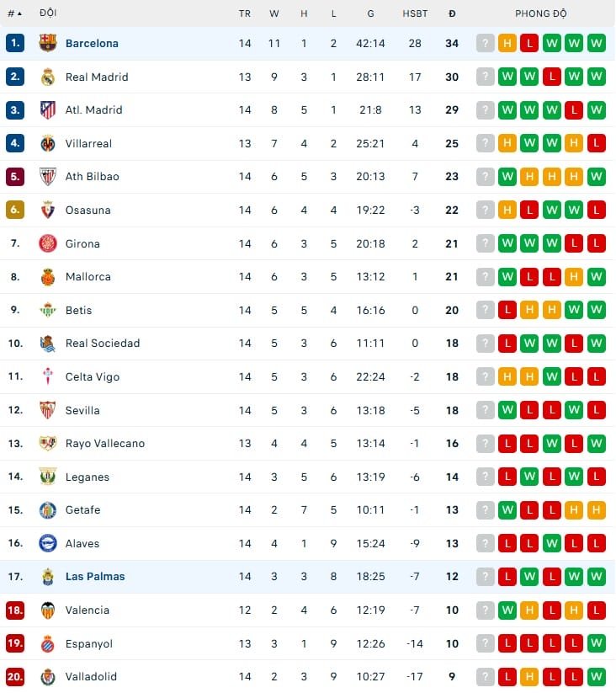616x693 pixels.
Task: Select the Ath Bilbao club crest
Action: tap(48, 177)
